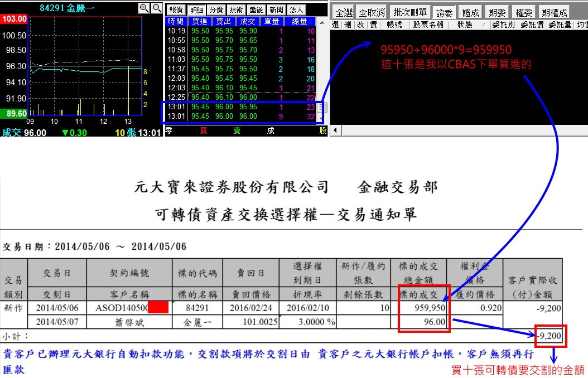This screenshot has width=588, height=378.
Task: Click the 委託價 column header
Action: click(x=532, y=25)
